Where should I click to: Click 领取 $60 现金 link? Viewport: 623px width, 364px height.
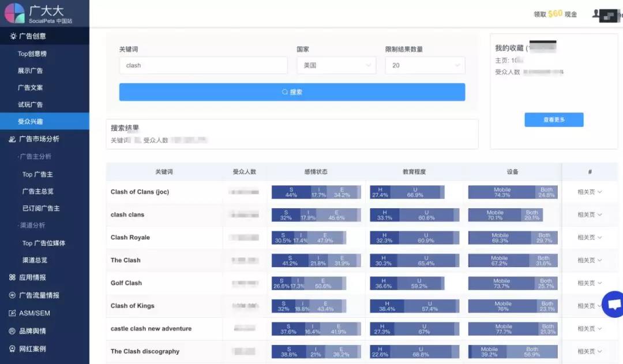coord(555,14)
